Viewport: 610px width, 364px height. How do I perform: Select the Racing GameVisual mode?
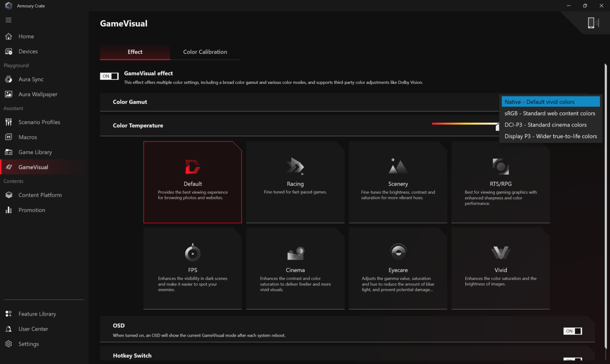pos(295,182)
